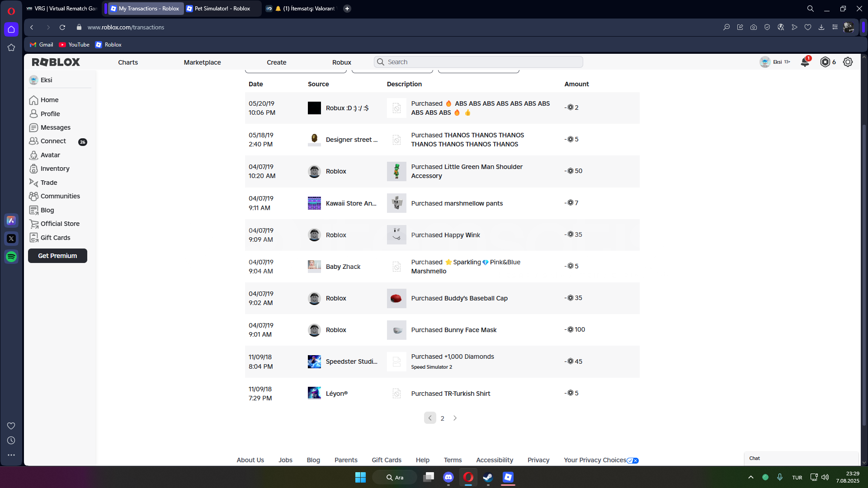
Task: Open About Us footer link
Action: [x=250, y=460]
